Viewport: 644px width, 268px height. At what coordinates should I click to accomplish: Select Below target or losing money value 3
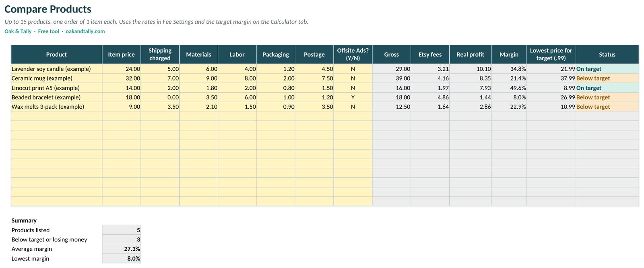pos(121,239)
